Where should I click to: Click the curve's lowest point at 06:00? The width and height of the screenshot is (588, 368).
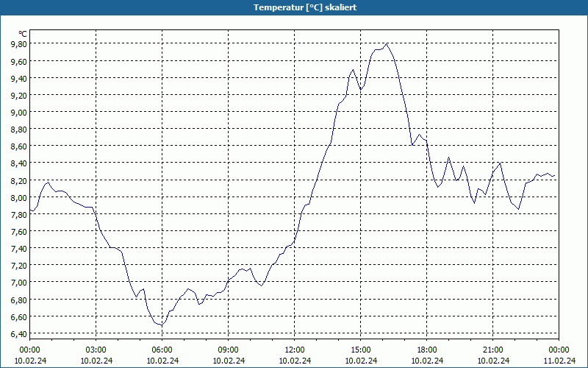[x=162, y=325]
